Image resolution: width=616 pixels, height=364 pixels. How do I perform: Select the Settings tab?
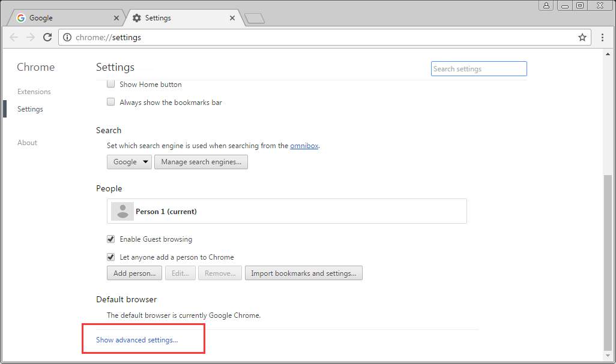(185, 18)
